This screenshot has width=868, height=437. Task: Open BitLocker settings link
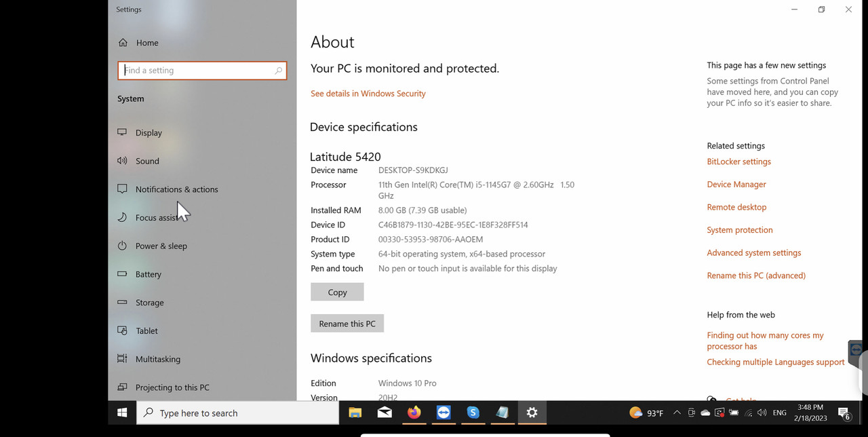(738, 161)
